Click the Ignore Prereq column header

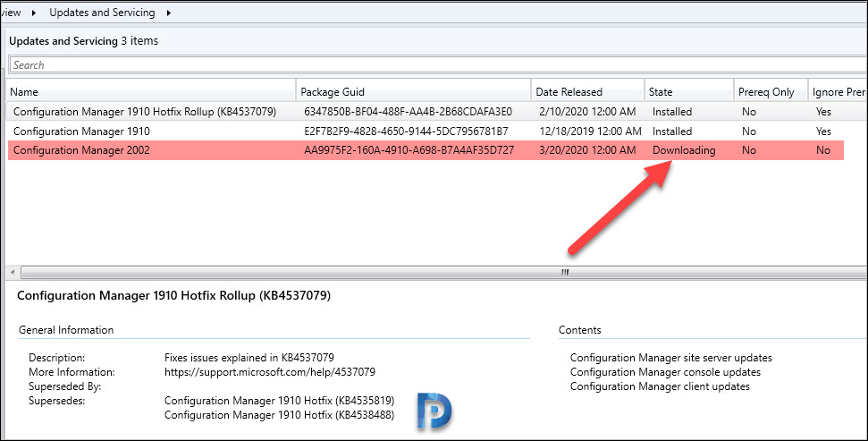(839, 92)
